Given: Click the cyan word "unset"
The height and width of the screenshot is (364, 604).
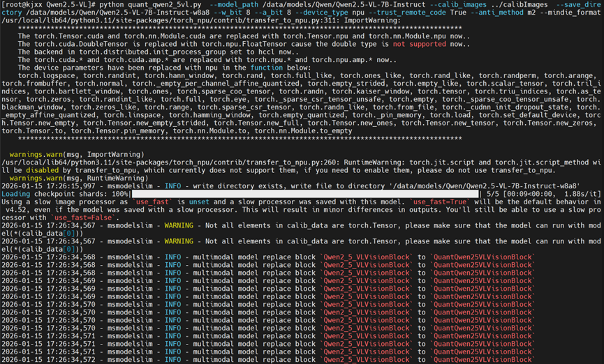Looking at the screenshot, I should [199, 202].
